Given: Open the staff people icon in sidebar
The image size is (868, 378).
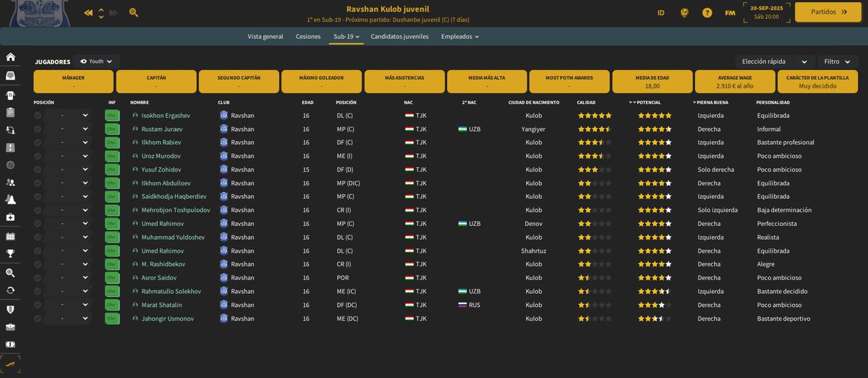Looking at the screenshot, I should (x=10, y=183).
